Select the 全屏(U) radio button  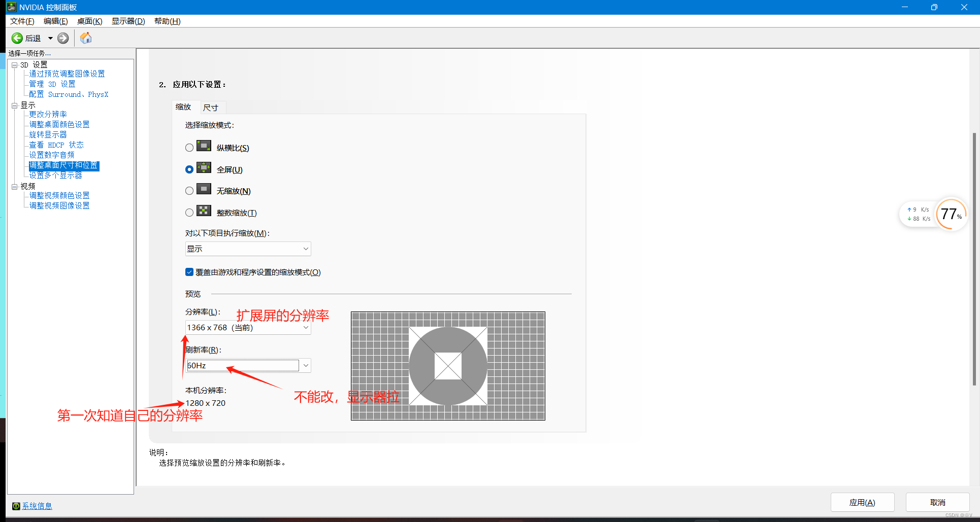(x=189, y=169)
